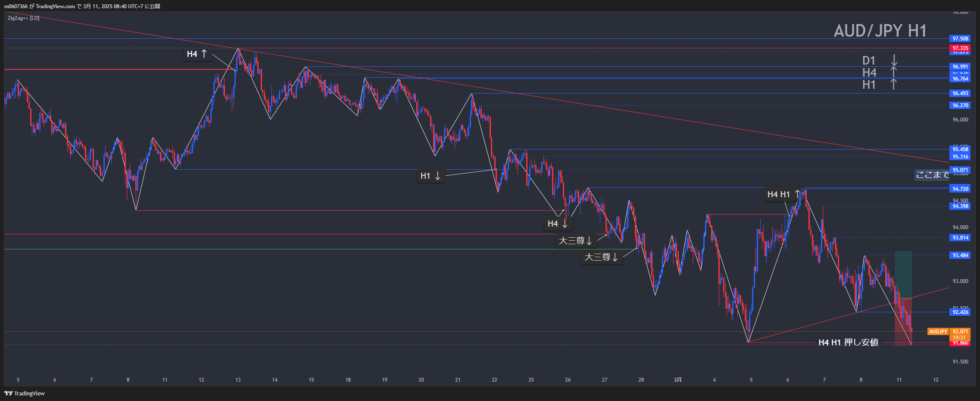Select the H4 ↓ callout annotation
Viewport: 980px width, 401px height.
558,224
